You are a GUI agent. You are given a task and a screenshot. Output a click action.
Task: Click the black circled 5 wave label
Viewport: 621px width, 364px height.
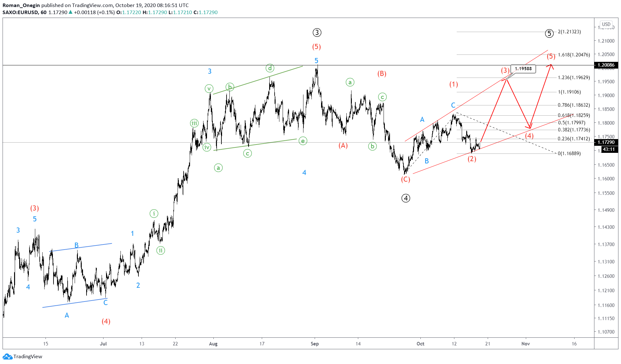[549, 33]
